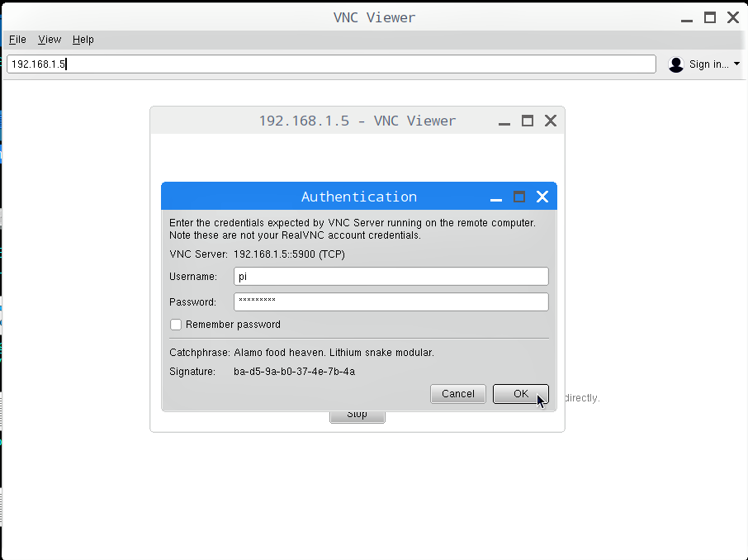Open the Help menu
The width and height of the screenshot is (748, 560).
pos(83,40)
